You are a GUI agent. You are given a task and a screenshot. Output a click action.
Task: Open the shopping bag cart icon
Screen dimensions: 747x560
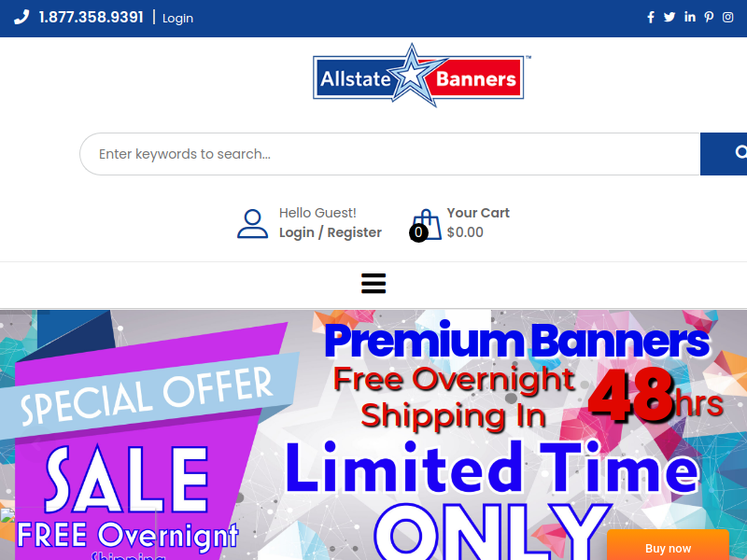[x=427, y=224]
